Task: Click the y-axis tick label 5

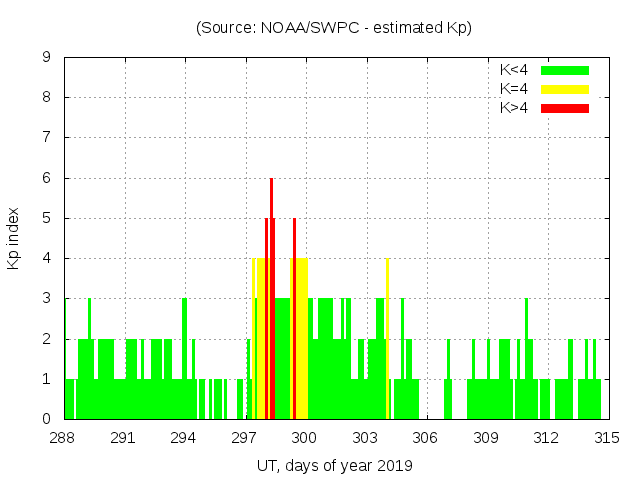Action: pyautogui.click(x=47, y=218)
